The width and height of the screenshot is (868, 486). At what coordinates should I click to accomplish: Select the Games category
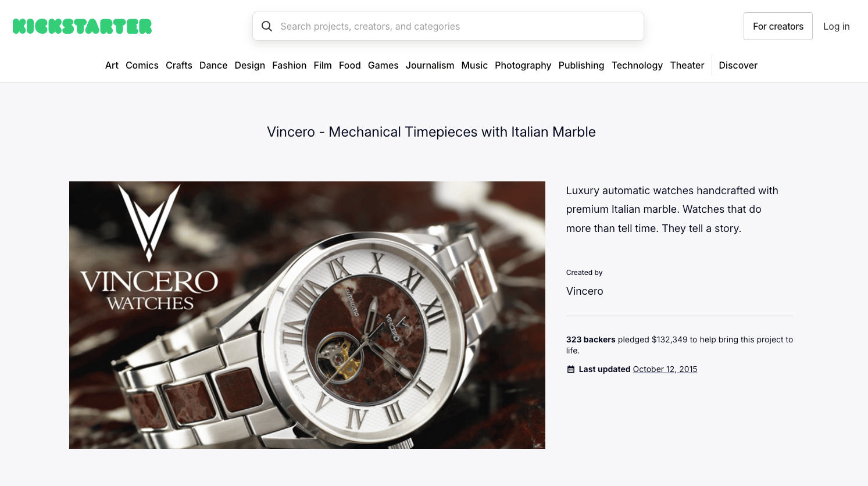(x=383, y=65)
